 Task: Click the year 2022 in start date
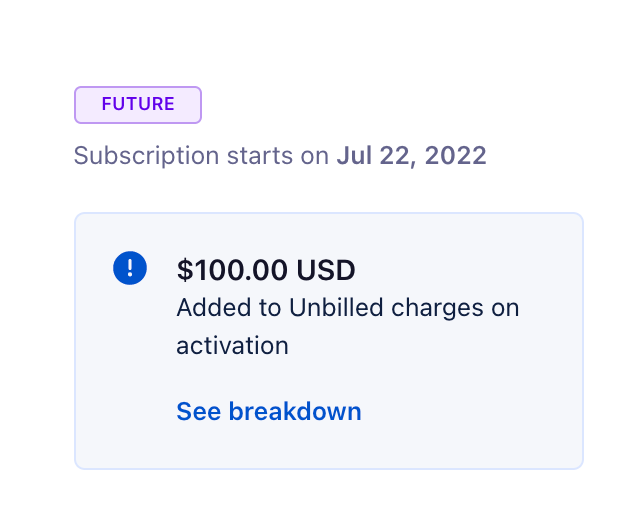coord(456,156)
